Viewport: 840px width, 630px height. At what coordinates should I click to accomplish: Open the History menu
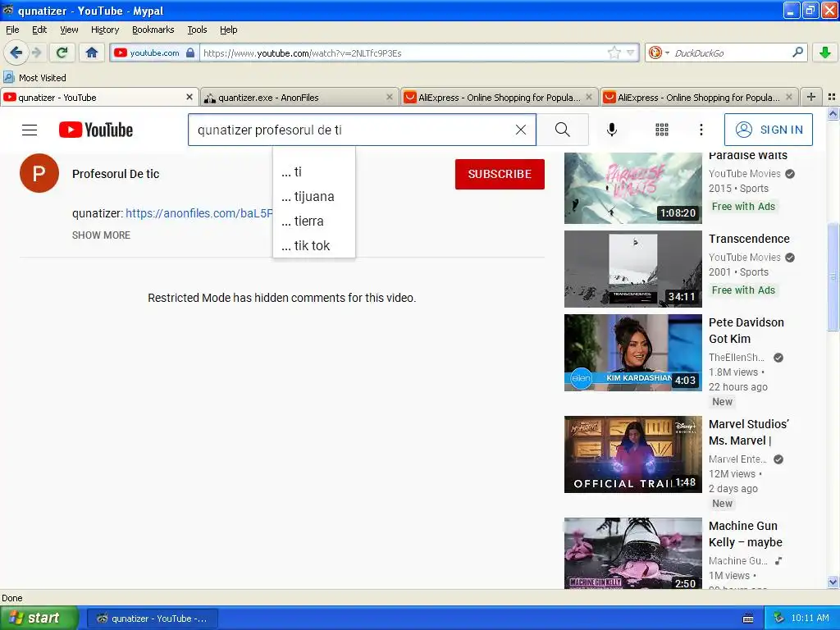(104, 30)
